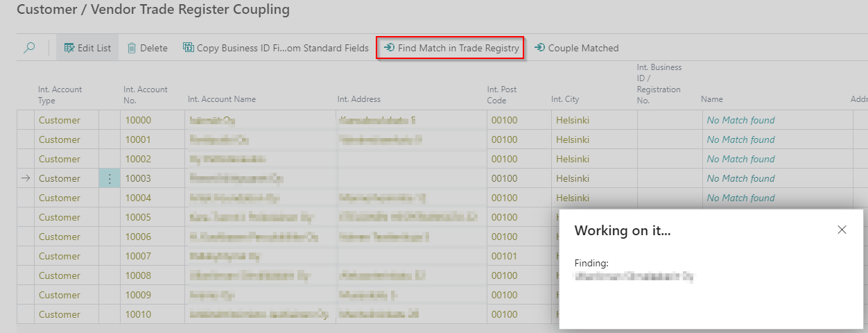
Task: Click the first row's No Match found
Action: 740,120
